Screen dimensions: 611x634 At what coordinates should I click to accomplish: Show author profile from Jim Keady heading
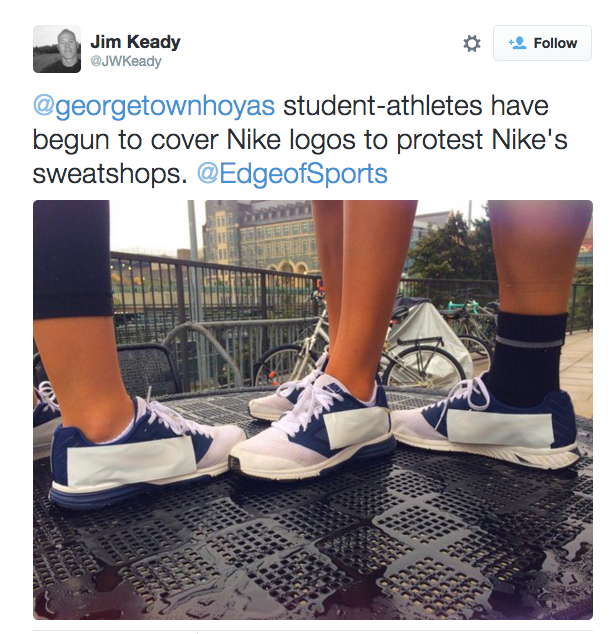point(135,42)
